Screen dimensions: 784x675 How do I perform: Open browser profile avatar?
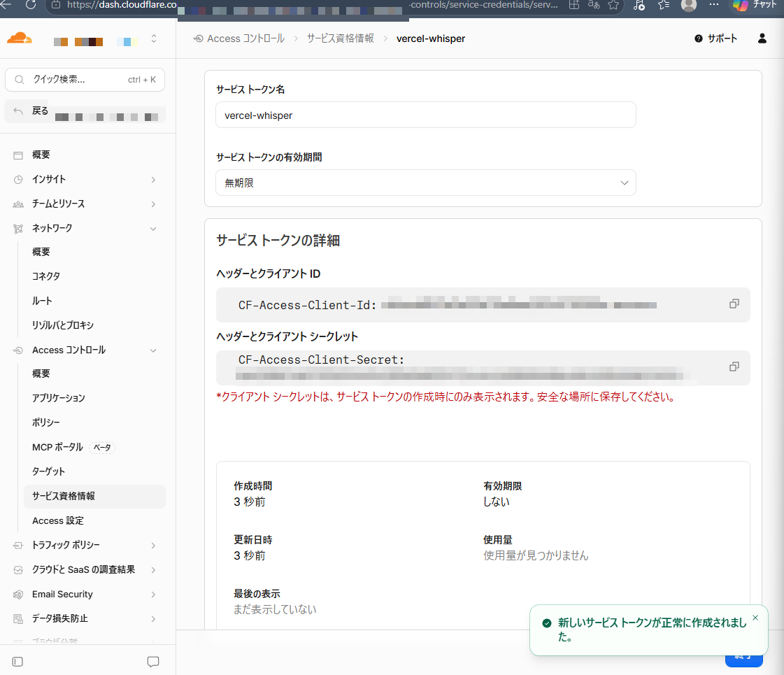point(689,5)
